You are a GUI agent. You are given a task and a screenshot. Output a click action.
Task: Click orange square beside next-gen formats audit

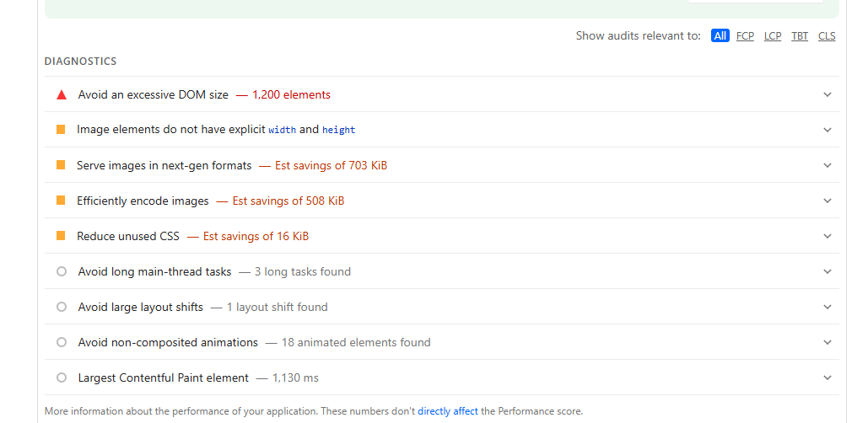coord(61,165)
